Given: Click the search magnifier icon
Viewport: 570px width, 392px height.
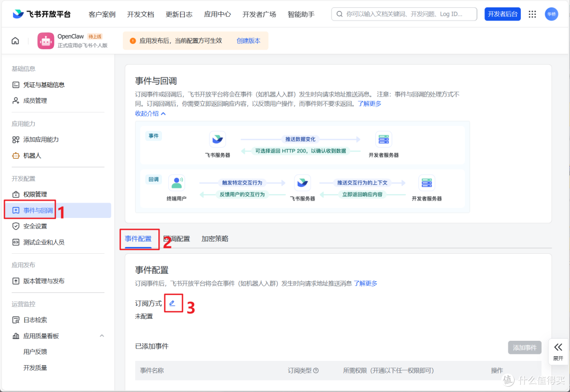Looking at the screenshot, I should 339,14.
